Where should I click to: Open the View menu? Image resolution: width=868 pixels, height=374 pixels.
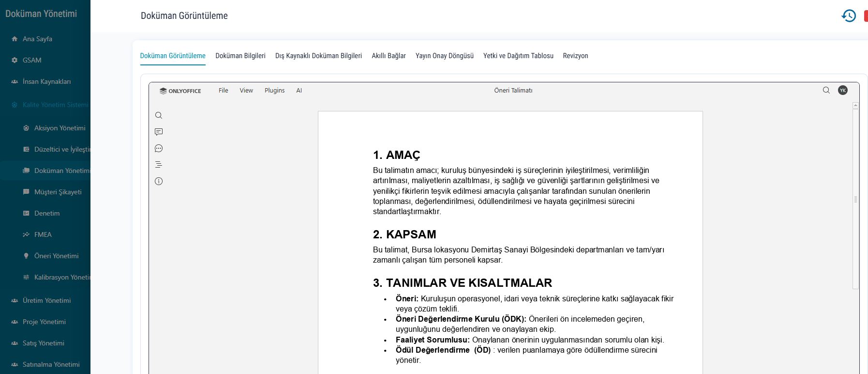pyautogui.click(x=246, y=91)
